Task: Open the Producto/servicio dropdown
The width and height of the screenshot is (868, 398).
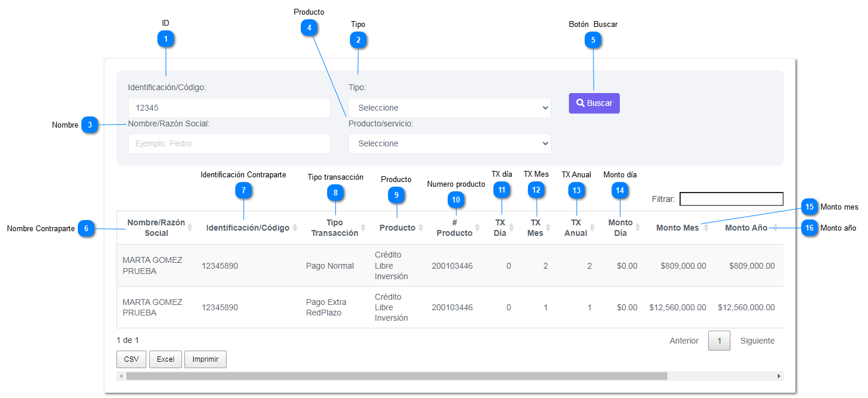Action: click(x=450, y=143)
